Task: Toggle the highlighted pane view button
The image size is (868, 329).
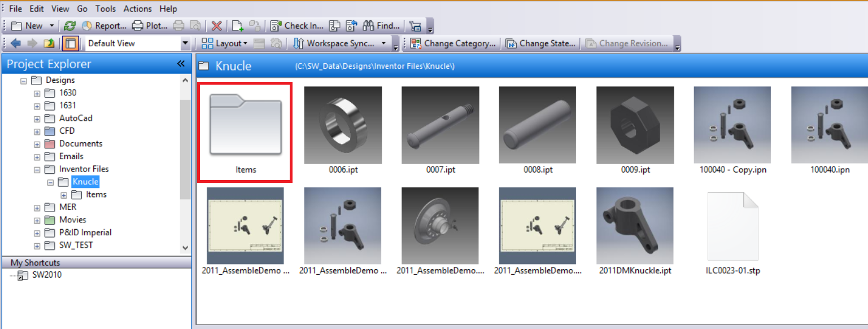Action: coord(71,43)
